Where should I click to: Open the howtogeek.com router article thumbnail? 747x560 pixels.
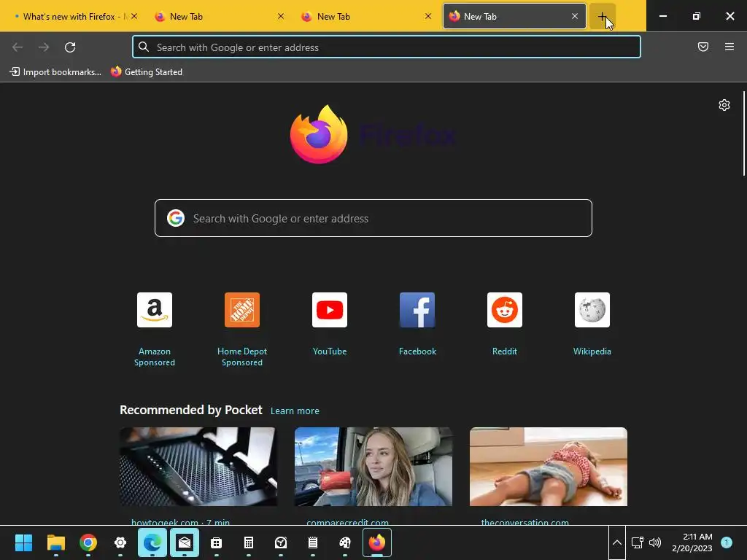(x=198, y=467)
